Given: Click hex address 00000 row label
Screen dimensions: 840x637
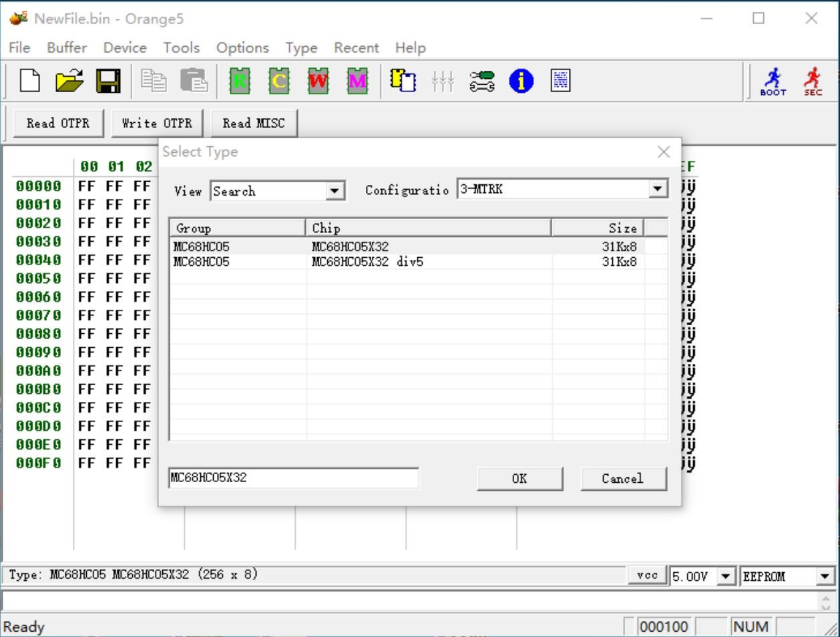Looking at the screenshot, I should tap(39, 186).
